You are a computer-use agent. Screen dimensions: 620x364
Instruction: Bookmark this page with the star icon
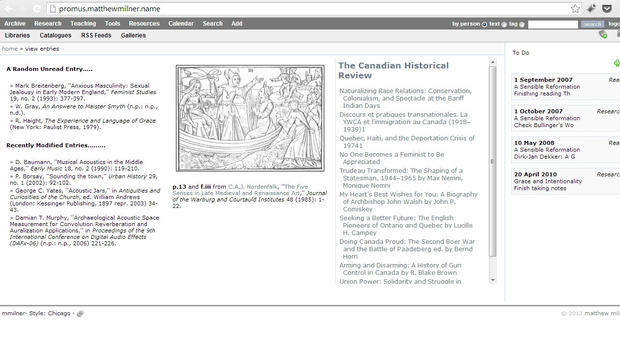point(575,8)
